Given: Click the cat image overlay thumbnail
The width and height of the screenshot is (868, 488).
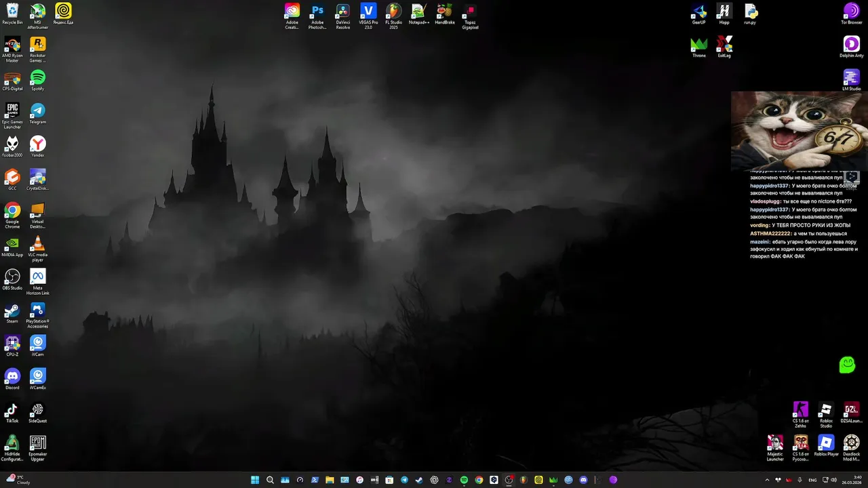Looking at the screenshot, I should [x=799, y=130].
